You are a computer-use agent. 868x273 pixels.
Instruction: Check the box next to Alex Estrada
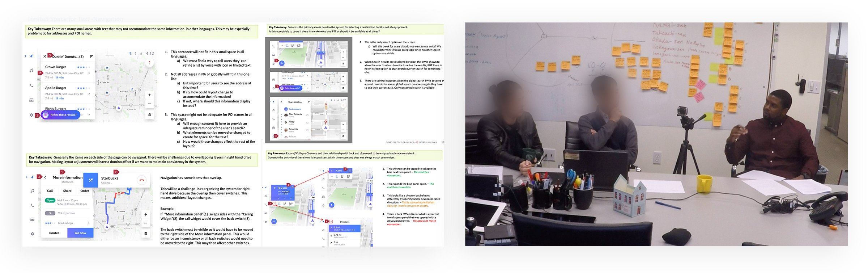click(x=307, y=115)
